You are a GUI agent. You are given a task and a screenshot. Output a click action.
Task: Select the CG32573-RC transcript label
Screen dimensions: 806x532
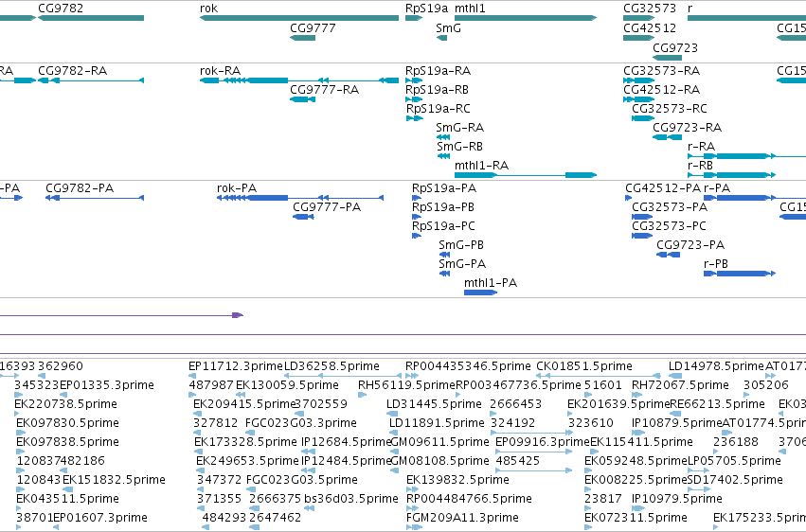(670, 109)
